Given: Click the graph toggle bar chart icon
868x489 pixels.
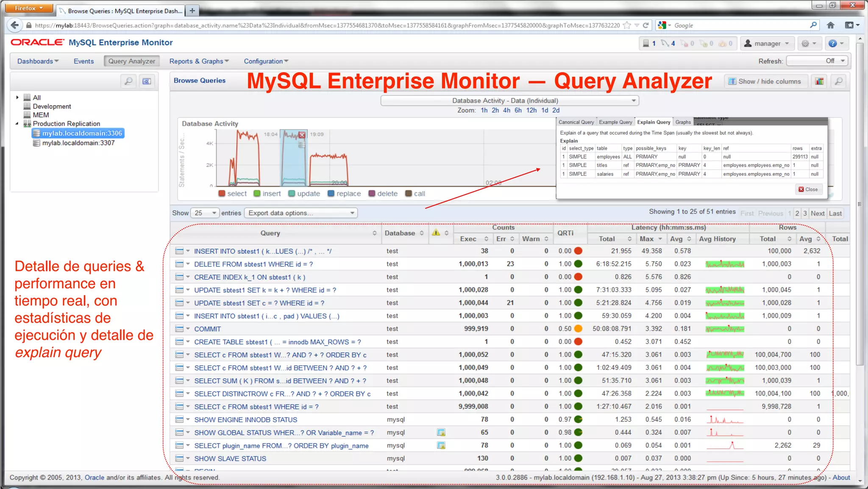Looking at the screenshot, I should click(819, 81).
